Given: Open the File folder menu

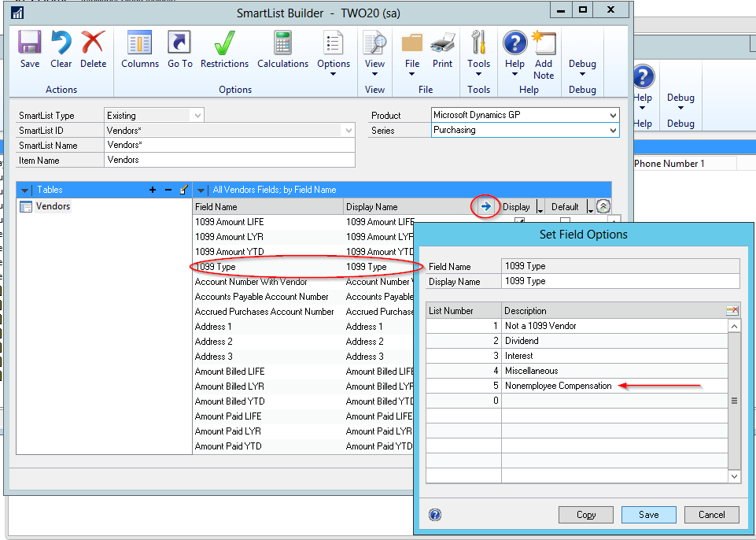Looking at the screenshot, I should pos(411,43).
